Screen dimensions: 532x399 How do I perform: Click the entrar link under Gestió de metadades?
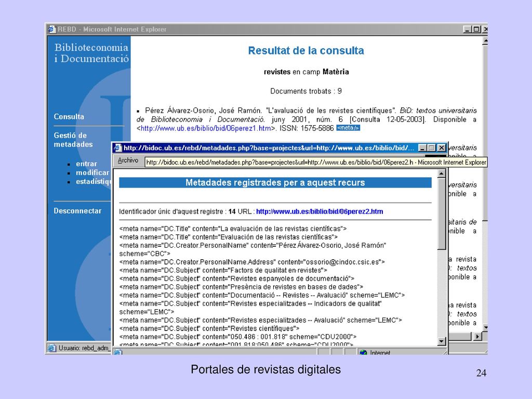click(86, 164)
